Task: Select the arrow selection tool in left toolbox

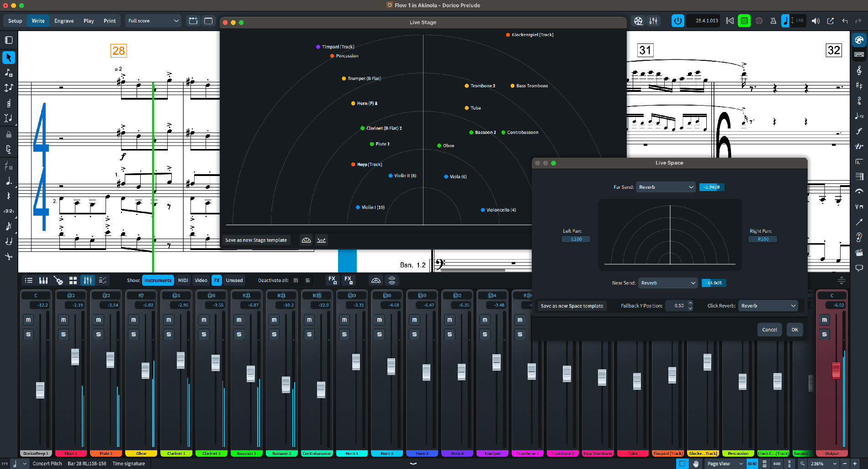Action: pos(9,58)
